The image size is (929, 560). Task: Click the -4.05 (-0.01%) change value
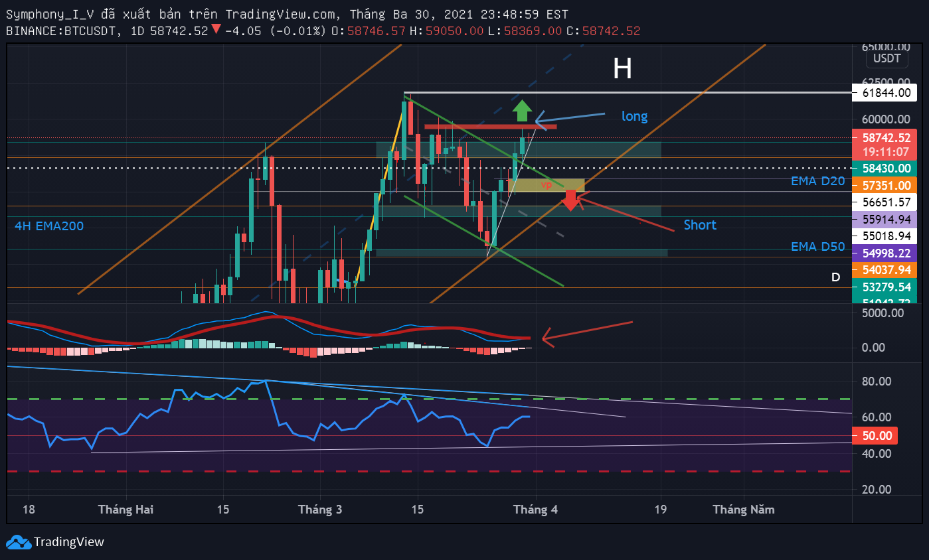275,31
